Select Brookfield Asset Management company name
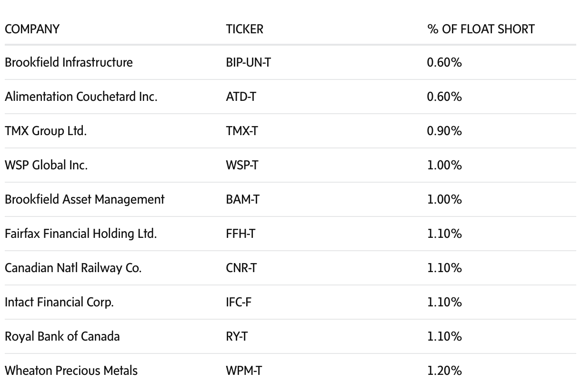Viewport: 581px width, 392px height. coord(84,199)
